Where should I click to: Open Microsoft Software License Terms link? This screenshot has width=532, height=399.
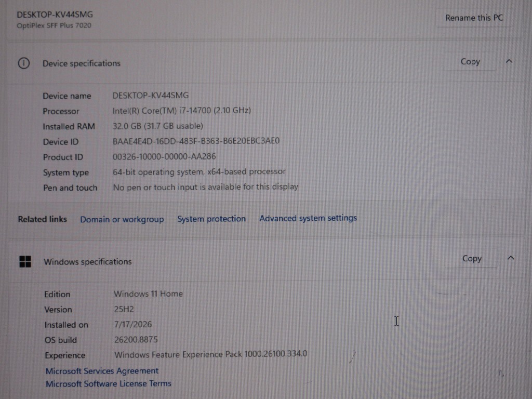tap(109, 384)
